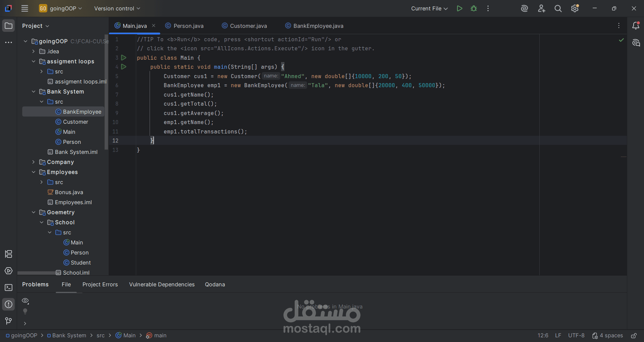Change the UTF-8 file encoding
Screen dimensions: 644x342
(576, 336)
